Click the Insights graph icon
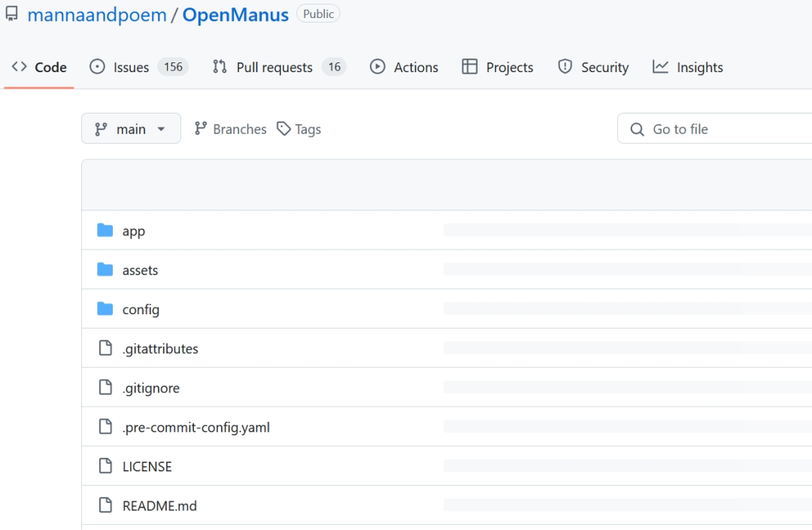The height and width of the screenshot is (530, 812). tap(660, 67)
